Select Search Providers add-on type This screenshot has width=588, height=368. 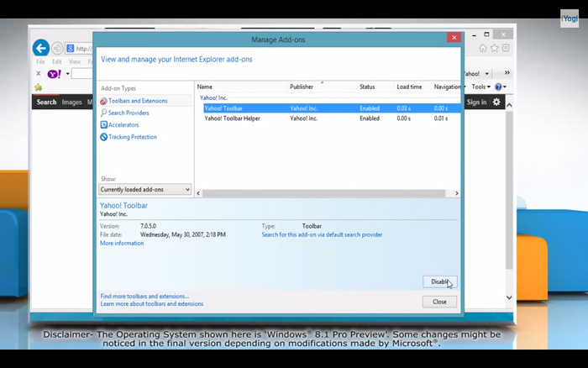click(x=129, y=113)
